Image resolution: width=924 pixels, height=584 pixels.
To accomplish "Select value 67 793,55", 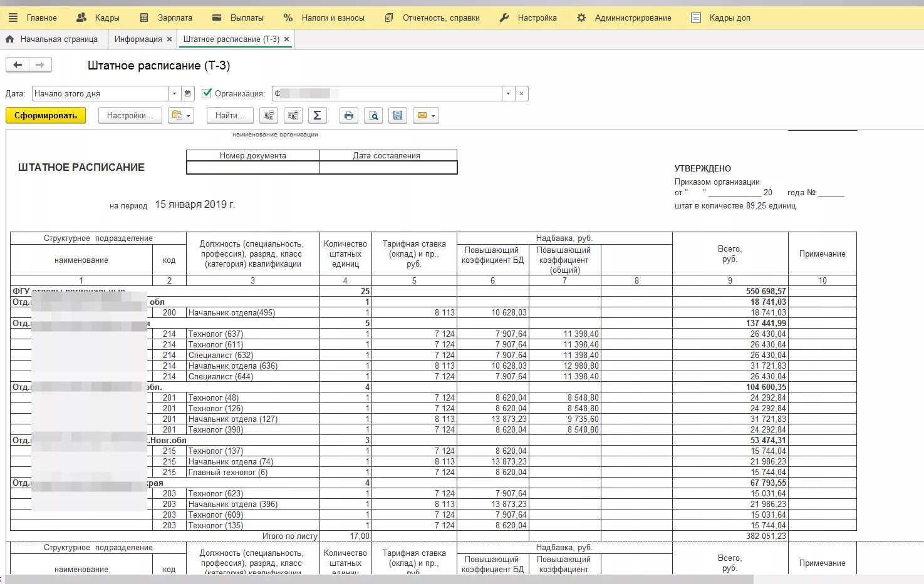I will pyautogui.click(x=768, y=483).
